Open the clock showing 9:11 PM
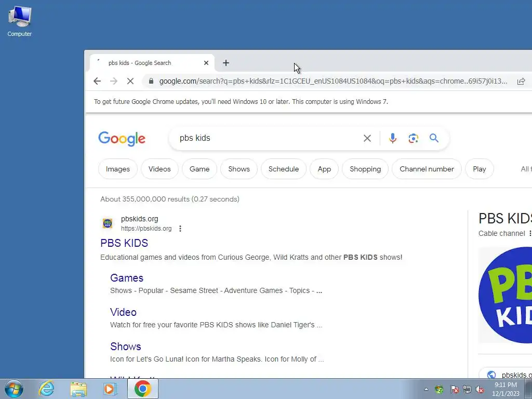This screenshot has width=532, height=399. pyautogui.click(x=506, y=389)
